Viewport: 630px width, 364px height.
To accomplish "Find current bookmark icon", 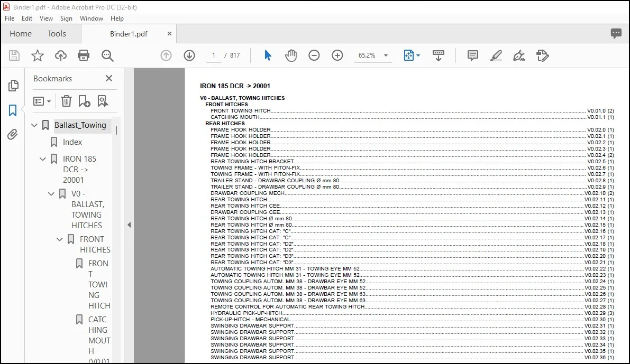I will (103, 101).
